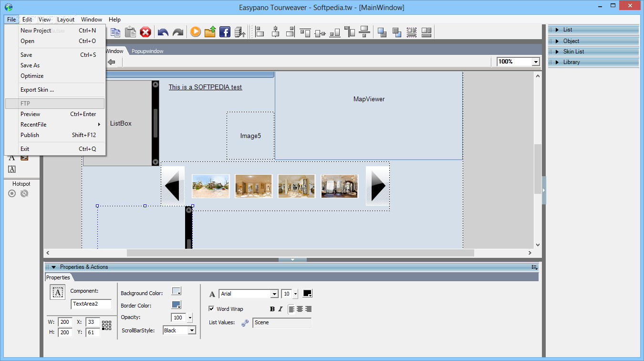The height and width of the screenshot is (361, 644).
Task: Set text alignment to left
Action: tap(291, 309)
